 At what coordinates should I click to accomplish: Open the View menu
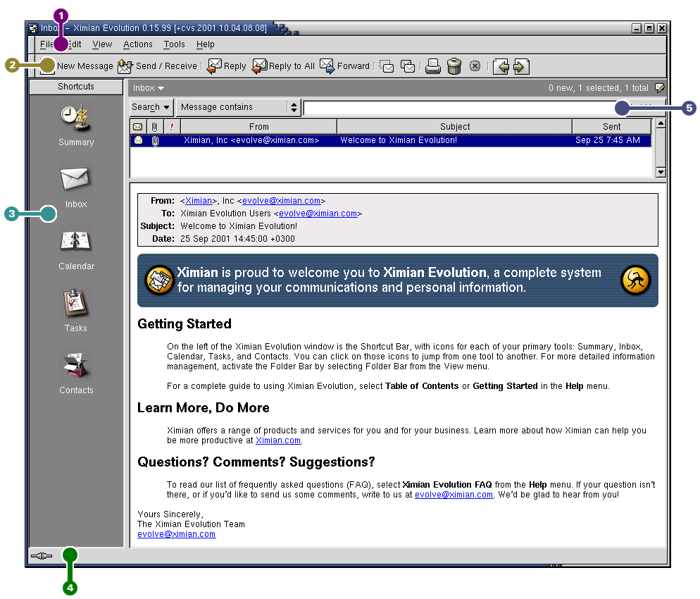click(102, 44)
